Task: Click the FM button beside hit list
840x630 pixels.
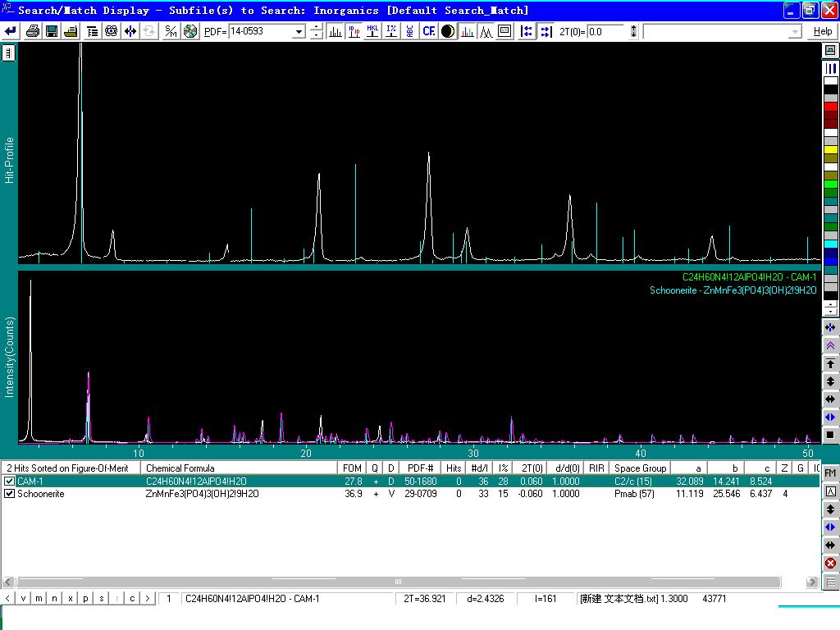Action: tap(830, 473)
